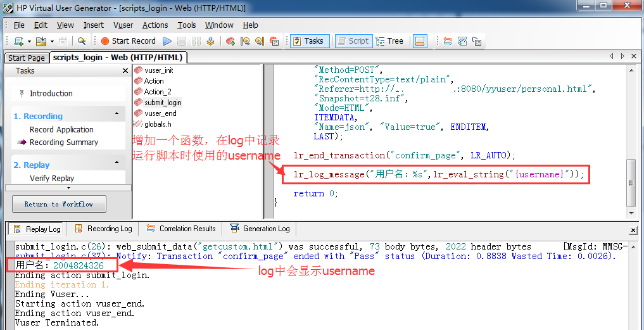Close the current document tab
Viewport: 644px width, 330px height.
pos(634,56)
